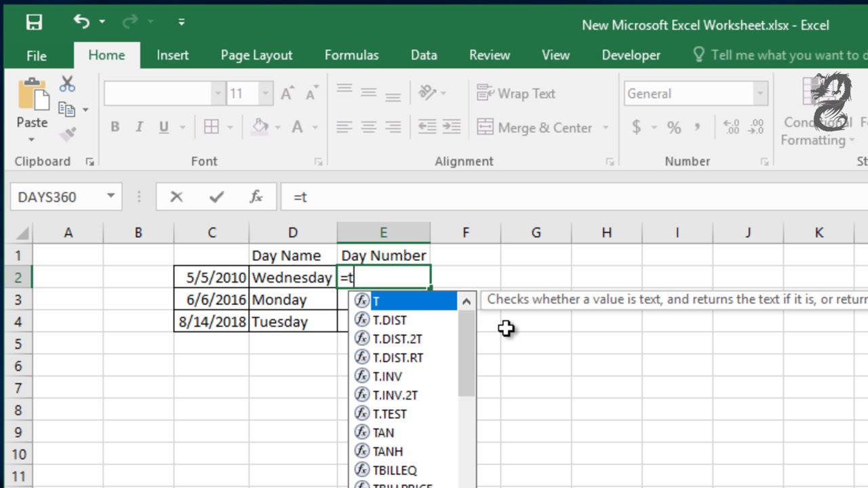Toggle Bold formatting
Viewport: 868px width, 488px height.
point(115,127)
